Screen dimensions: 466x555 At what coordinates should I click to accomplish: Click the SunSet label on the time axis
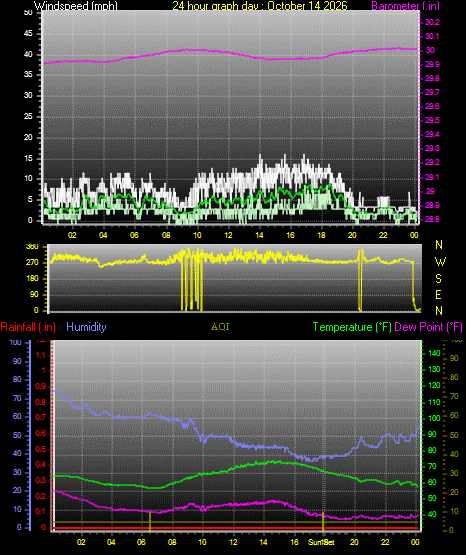(x=321, y=542)
